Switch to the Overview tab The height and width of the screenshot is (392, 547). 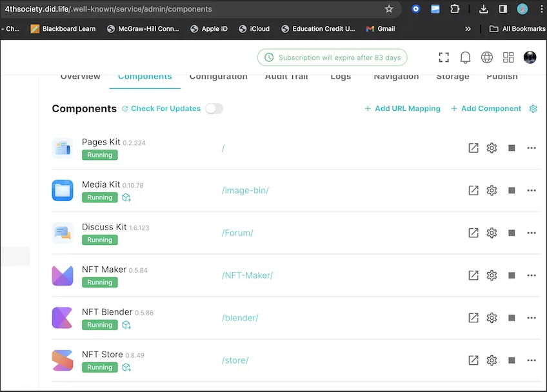(80, 77)
